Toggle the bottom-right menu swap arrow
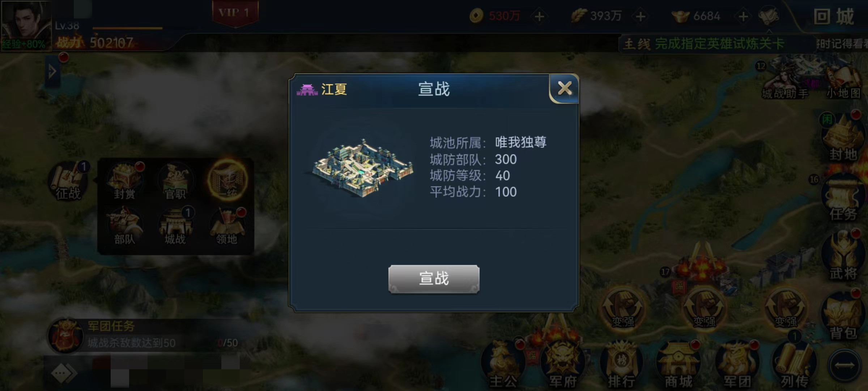This screenshot has height=391, width=868. coord(844,366)
